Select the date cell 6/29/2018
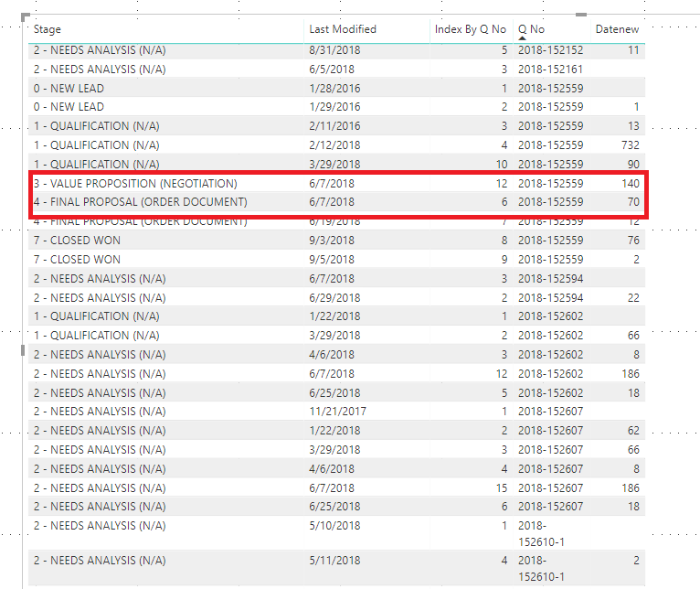Screen dimensions: 700x589 pyautogui.click(x=334, y=298)
